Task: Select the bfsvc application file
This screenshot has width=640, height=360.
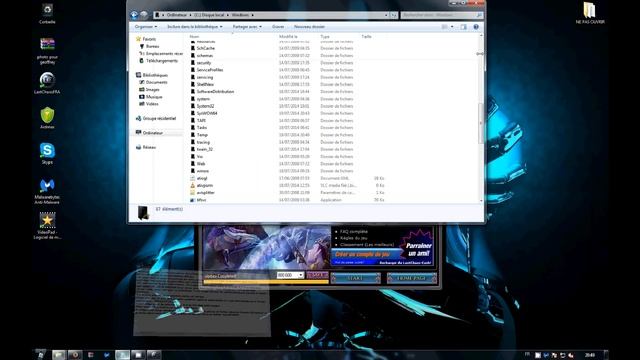Action: (x=201, y=200)
